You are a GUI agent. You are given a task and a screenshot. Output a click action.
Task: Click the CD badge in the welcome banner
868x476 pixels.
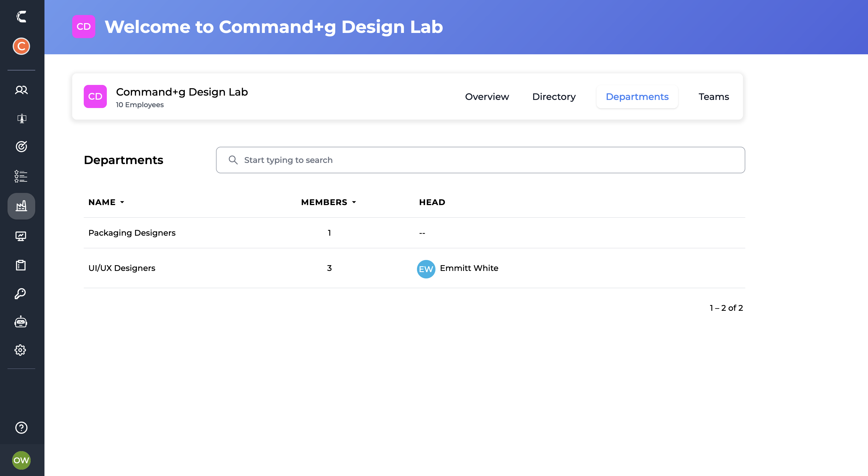[x=83, y=27]
